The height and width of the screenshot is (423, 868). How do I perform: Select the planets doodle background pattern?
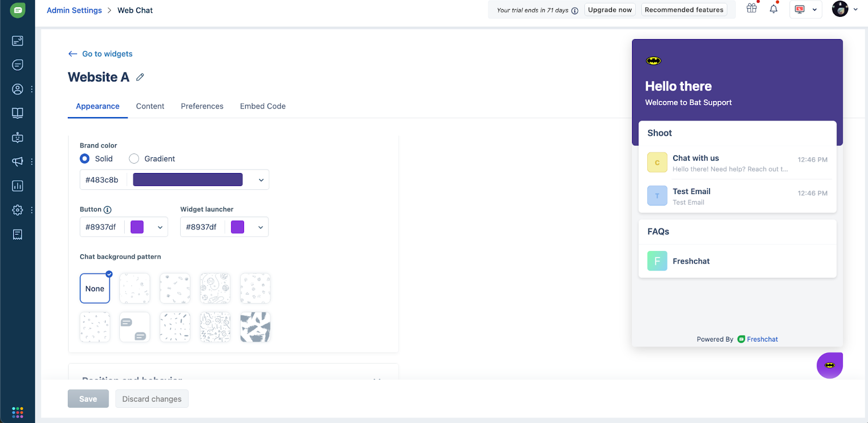tap(215, 288)
